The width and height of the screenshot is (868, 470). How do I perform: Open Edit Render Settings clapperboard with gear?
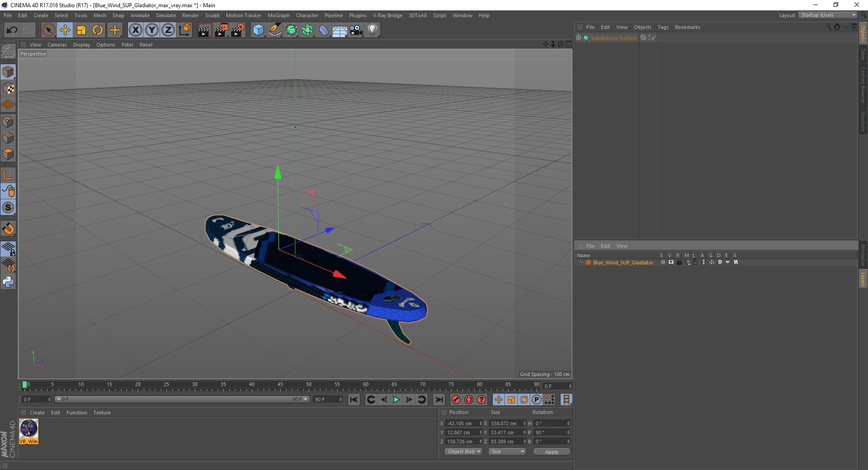pyautogui.click(x=238, y=30)
